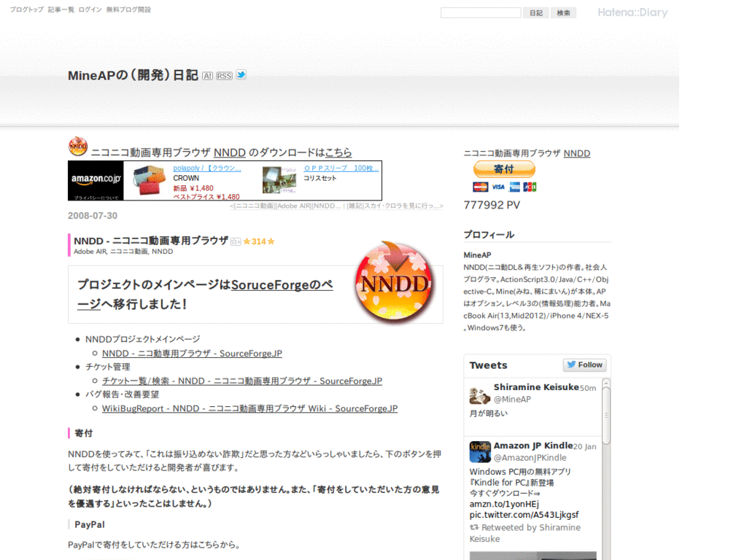
Task: Click the Hatena::Diary logo
Action: coord(632,12)
